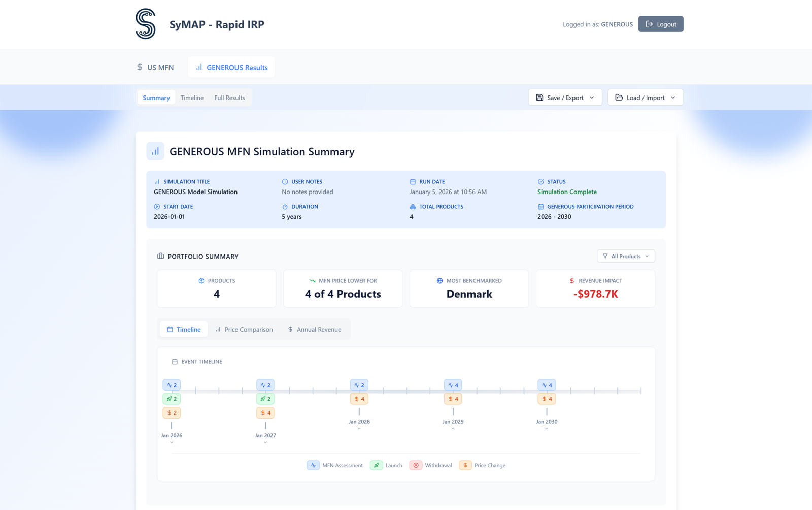
Task: Click the Launch rocket legend icon
Action: pos(376,465)
